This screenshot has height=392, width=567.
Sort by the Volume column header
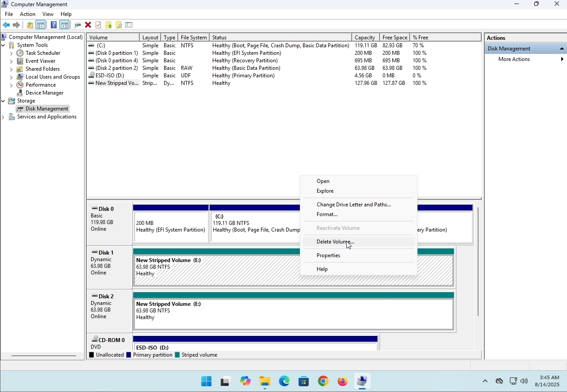[113, 38]
